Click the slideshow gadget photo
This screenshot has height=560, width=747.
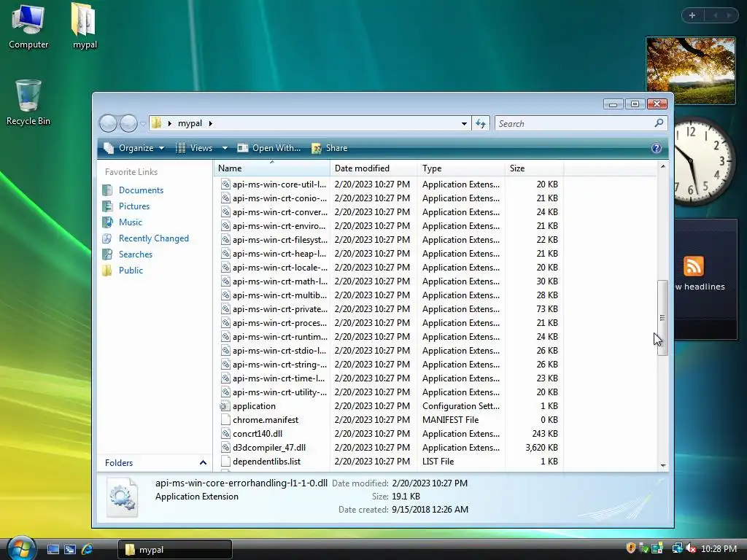point(690,71)
